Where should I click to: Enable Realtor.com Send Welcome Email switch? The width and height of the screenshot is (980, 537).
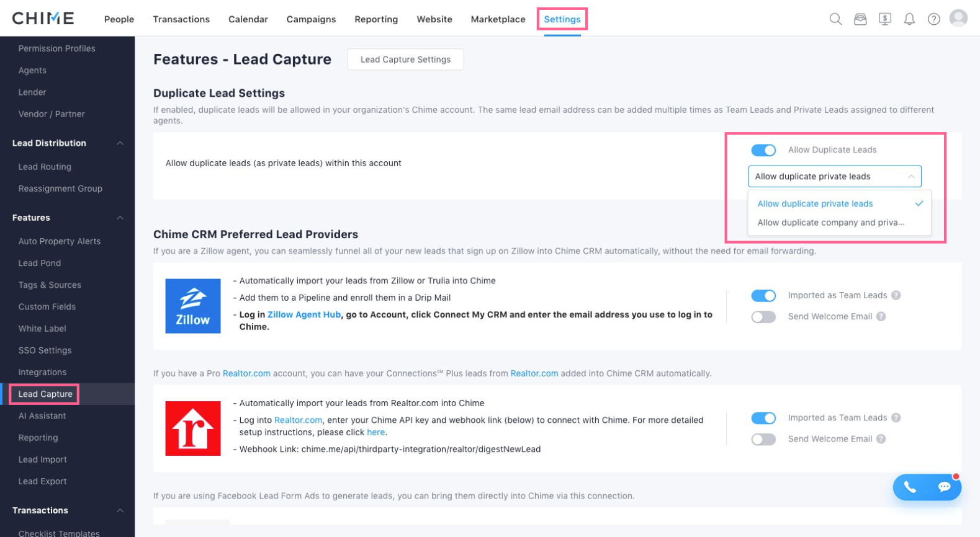763,439
